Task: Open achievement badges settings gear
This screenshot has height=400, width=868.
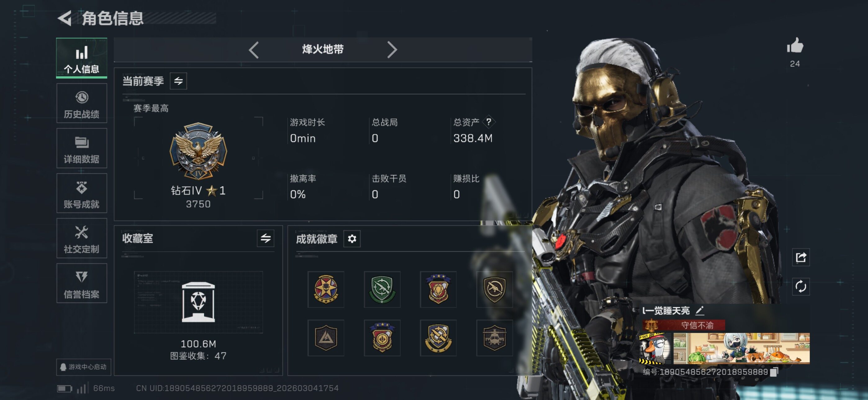Action: tap(352, 239)
